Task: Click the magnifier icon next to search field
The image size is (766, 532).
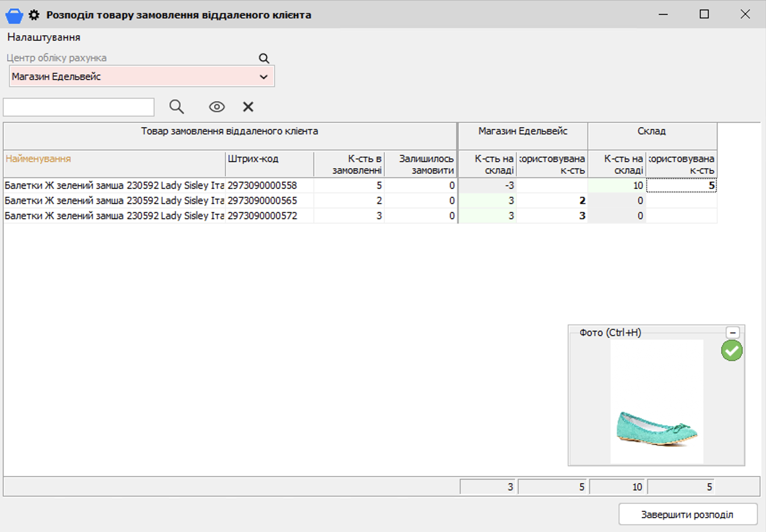Action: (176, 107)
